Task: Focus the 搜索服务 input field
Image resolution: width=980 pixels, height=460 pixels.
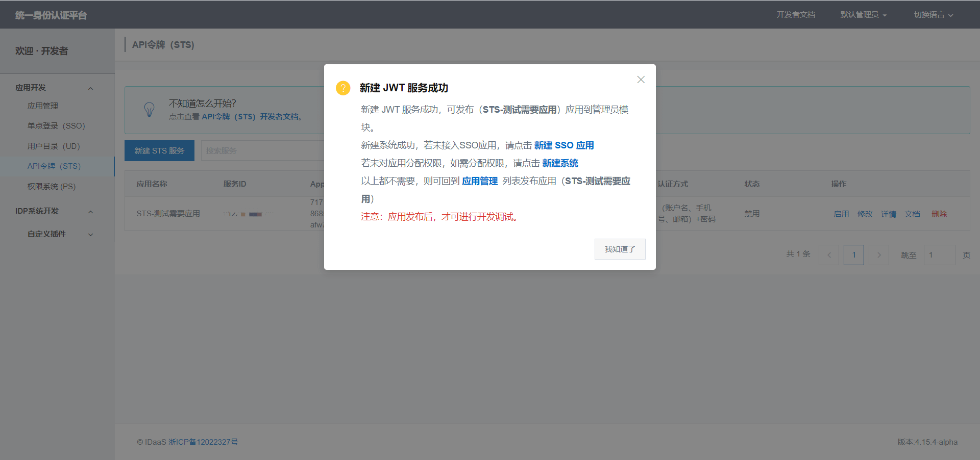Action: click(263, 150)
